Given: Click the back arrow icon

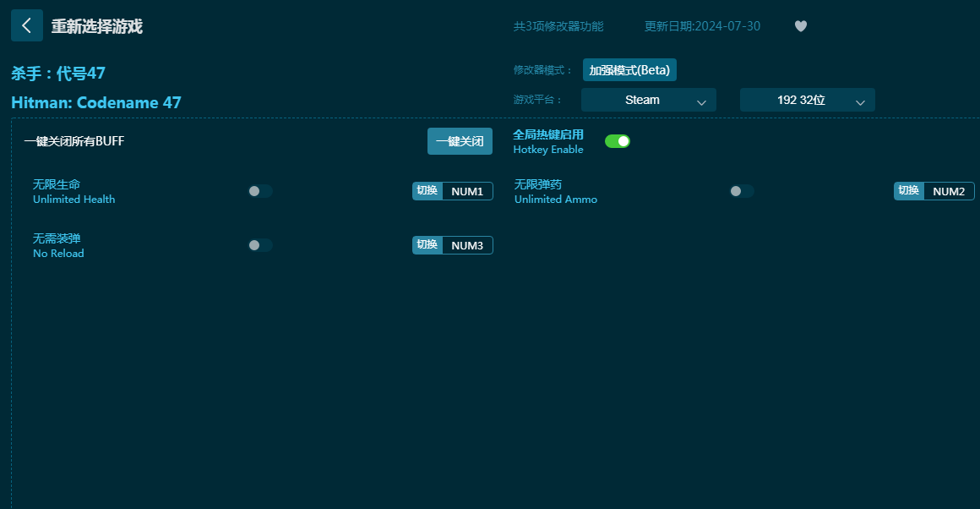Looking at the screenshot, I should [27, 25].
